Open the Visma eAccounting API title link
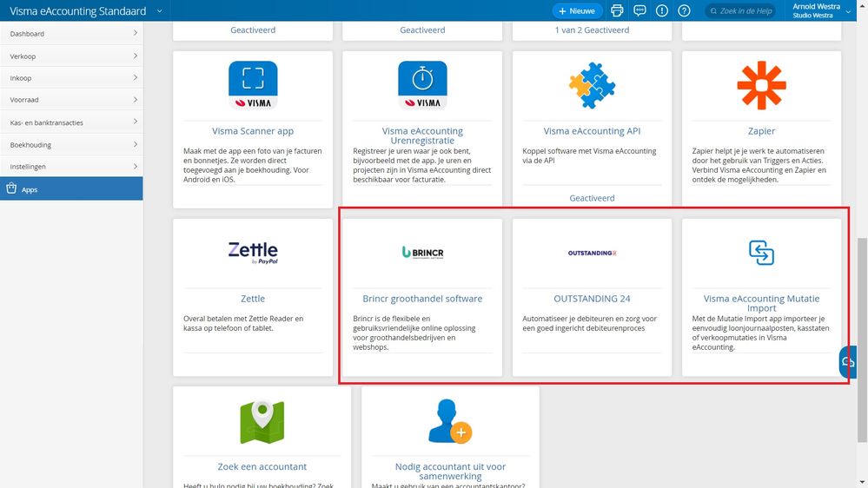The width and height of the screenshot is (868, 488). (x=592, y=131)
